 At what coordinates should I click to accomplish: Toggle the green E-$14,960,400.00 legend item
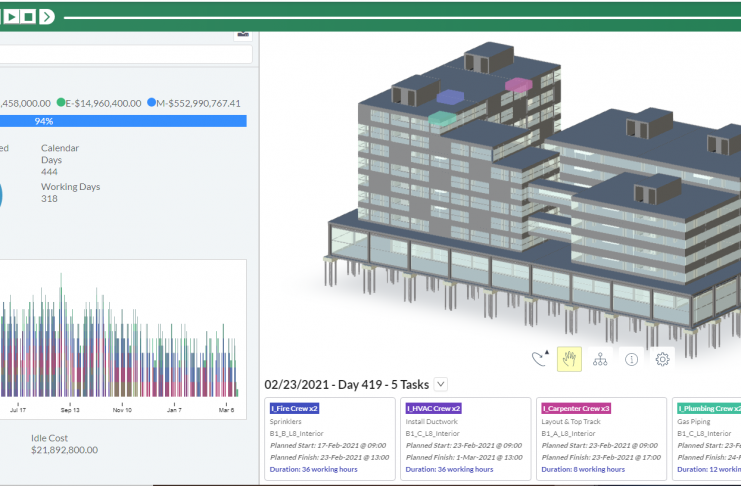[99, 103]
